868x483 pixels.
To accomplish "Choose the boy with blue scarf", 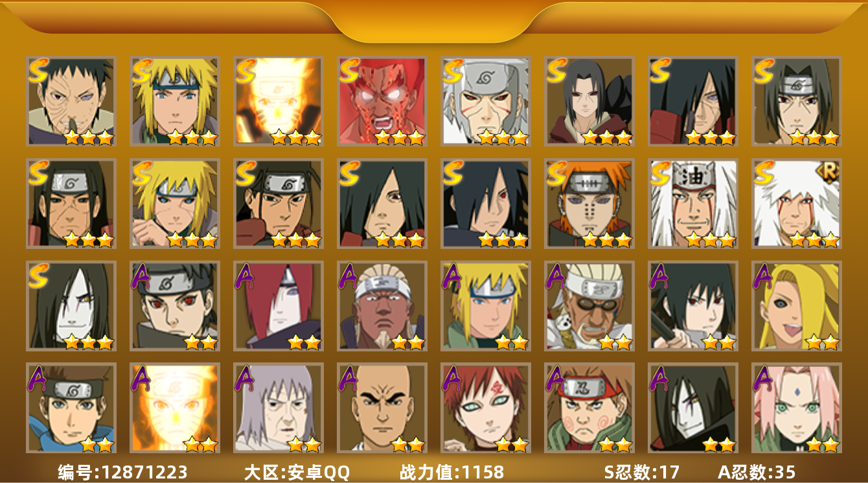I will click(x=71, y=408).
